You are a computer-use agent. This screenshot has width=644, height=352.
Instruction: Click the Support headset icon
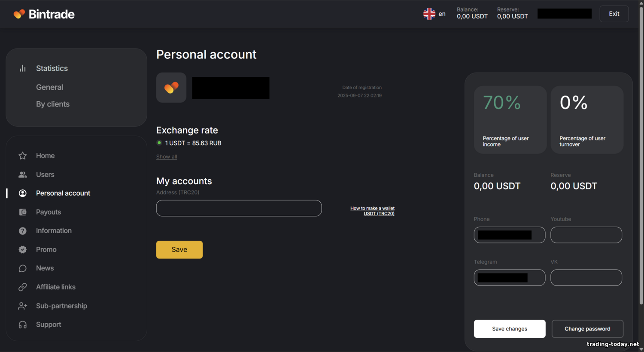click(x=23, y=325)
